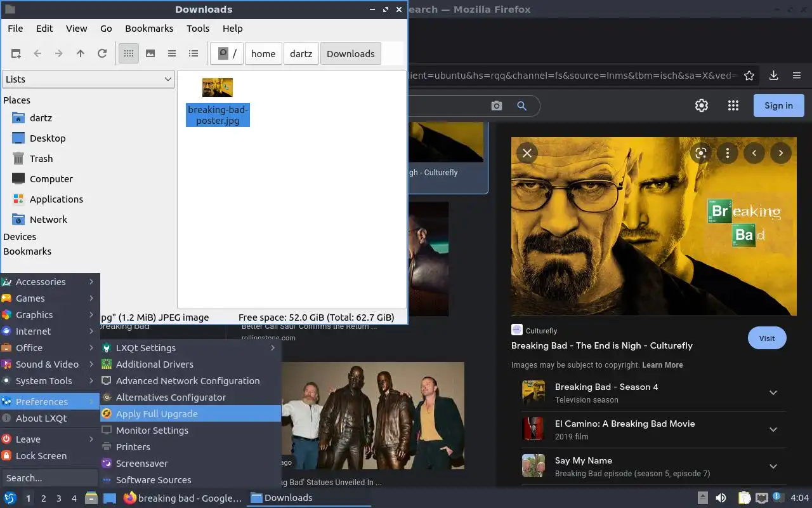Open the Bookmarks menu

[149, 29]
